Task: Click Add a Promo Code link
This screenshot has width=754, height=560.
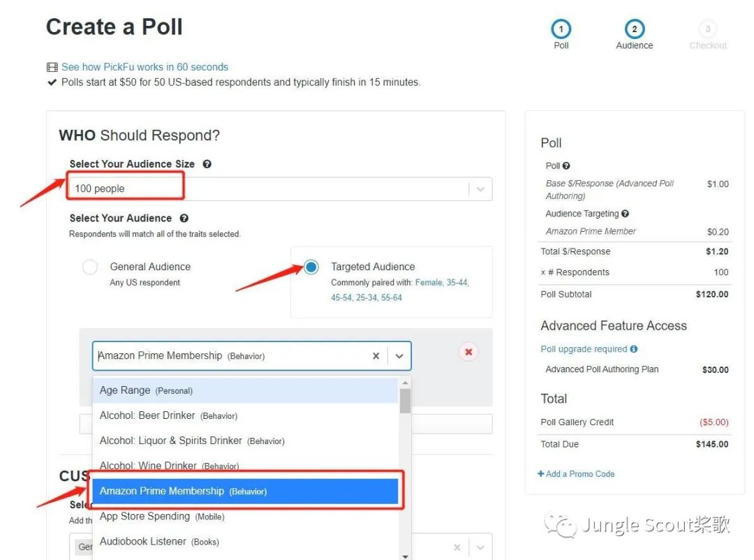Action: [576, 474]
